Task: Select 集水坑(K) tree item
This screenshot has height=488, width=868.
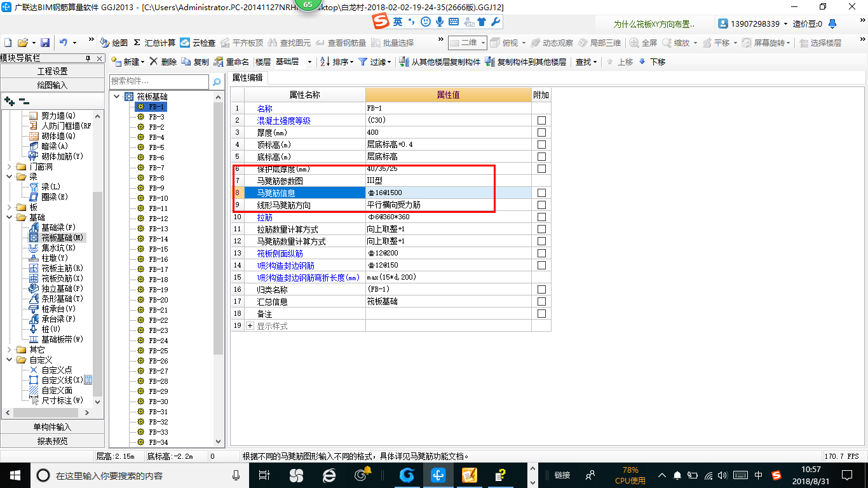Action: click(58, 248)
